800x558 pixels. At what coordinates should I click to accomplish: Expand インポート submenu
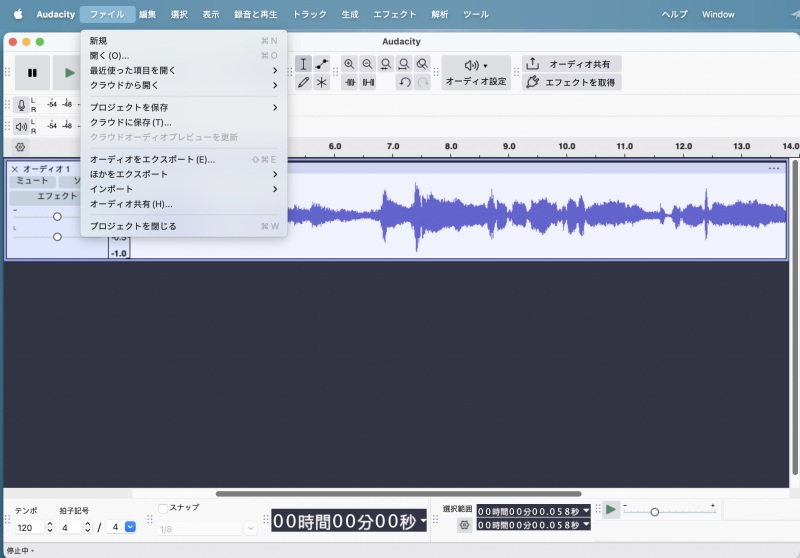click(184, 189)
